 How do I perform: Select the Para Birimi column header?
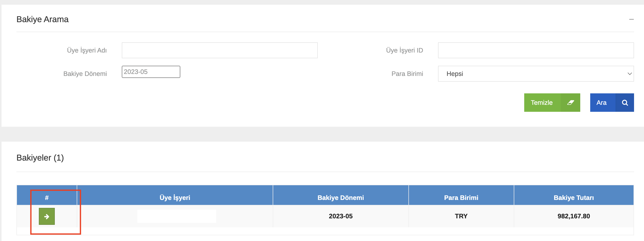pyautogui.click(x=461, y=198)
